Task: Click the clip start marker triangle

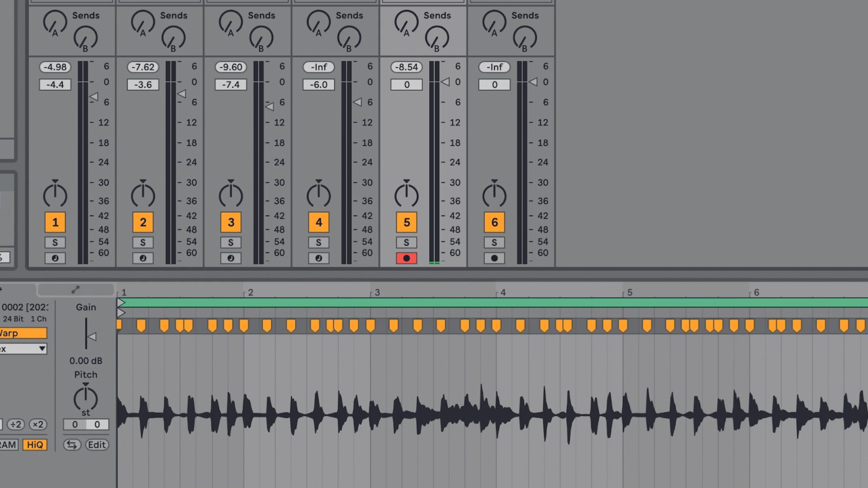Action: click(x=121, y=312)
